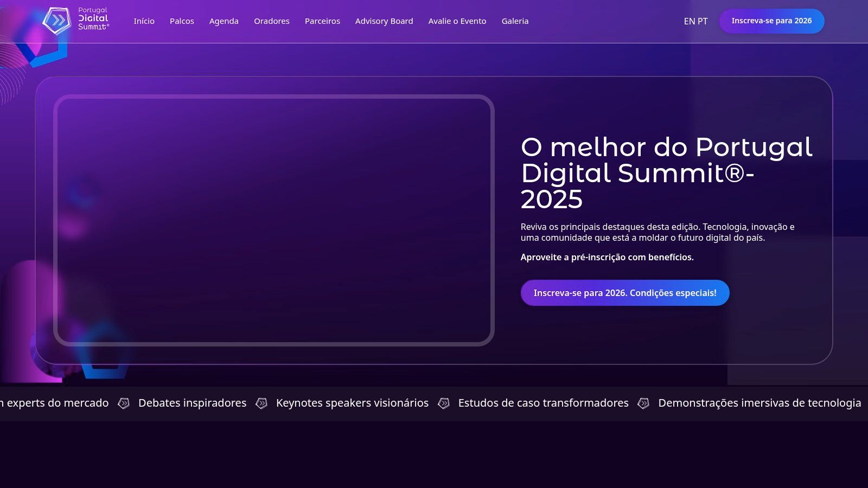868x488 pixels.
Task: Browse the Galeria section
Action: coord(515,21)
